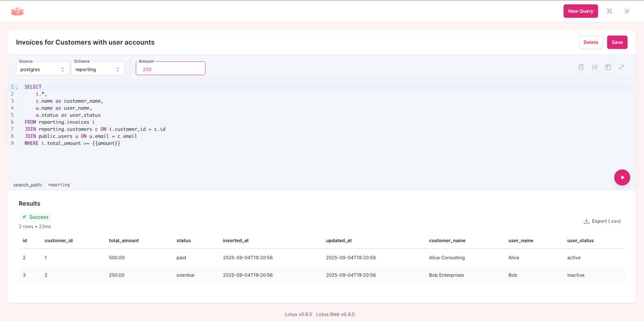Click the copy query clipboard icon
Viewport: 644px width, 321px height.
coord(581,67)
